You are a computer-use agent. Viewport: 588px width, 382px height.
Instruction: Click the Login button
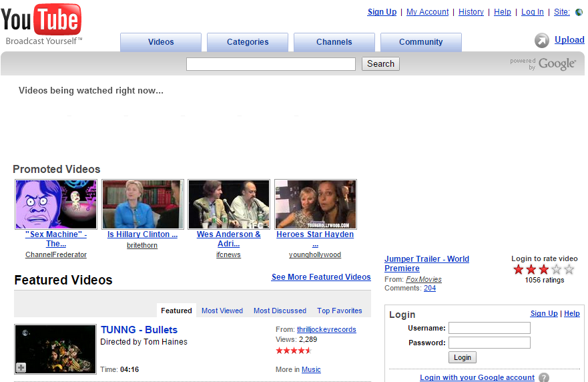click(463, 357)
